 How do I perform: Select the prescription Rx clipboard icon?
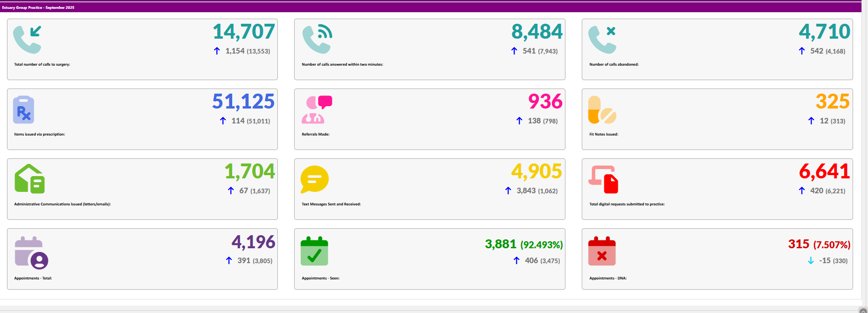coord(23,110)
